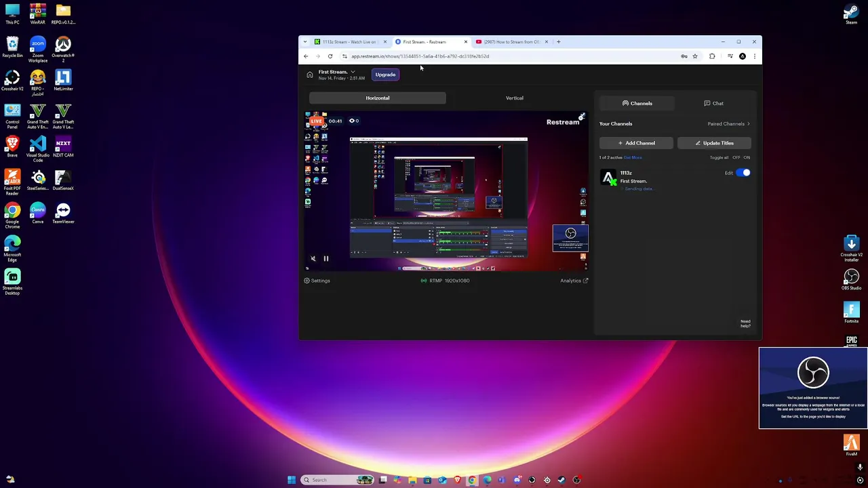Open the Channels tab
Viewport: 868px width, 488px height.
(637, 104)
